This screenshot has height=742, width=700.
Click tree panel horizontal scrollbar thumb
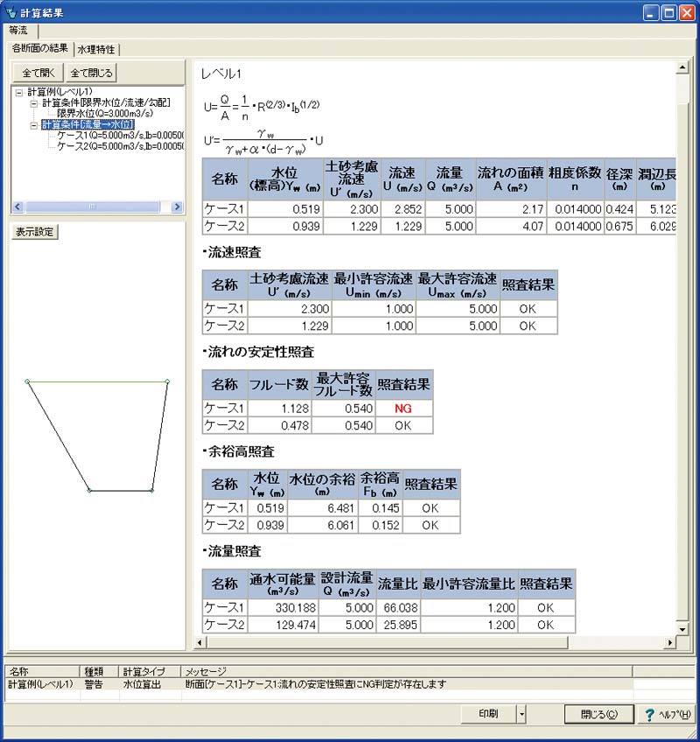click(92, 206)
